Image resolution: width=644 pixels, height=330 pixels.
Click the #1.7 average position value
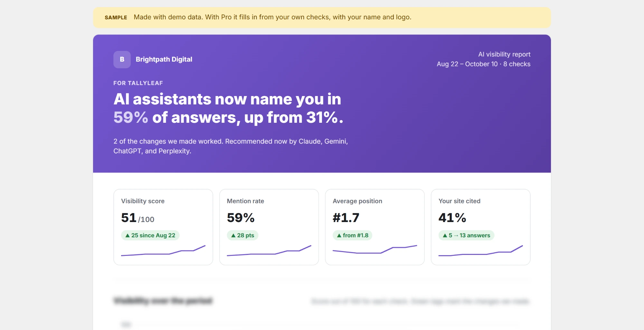[346, 218]
